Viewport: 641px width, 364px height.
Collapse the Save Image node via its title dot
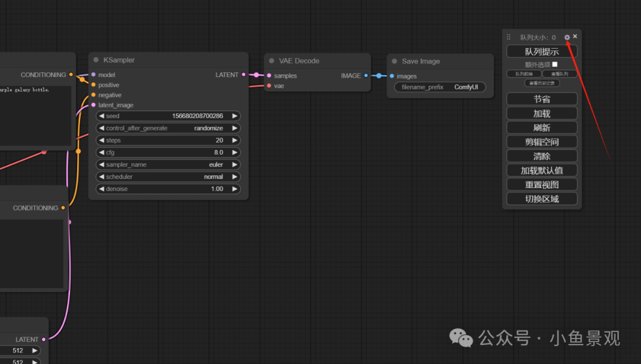point(395,61)
